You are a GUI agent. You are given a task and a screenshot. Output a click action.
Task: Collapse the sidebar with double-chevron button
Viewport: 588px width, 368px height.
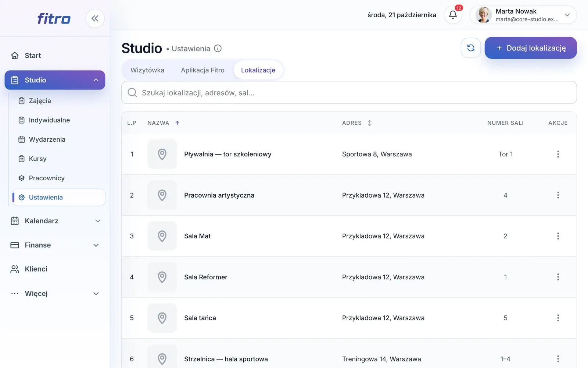(95, 18)
